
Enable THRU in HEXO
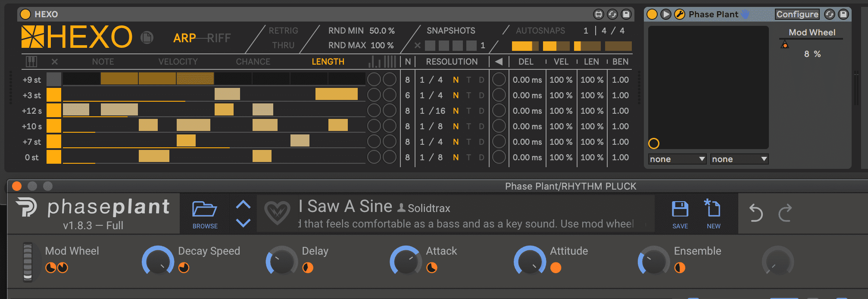[283, 45]
